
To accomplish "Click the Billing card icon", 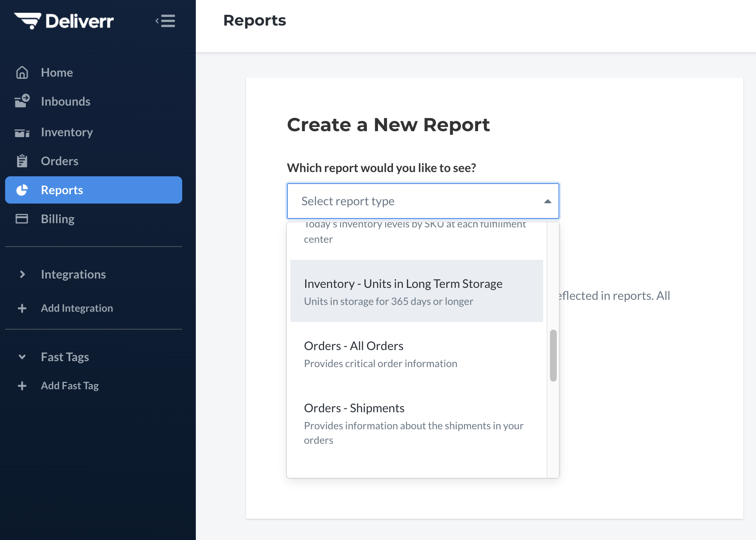I will pyautogui.click(x=22, y=219).
